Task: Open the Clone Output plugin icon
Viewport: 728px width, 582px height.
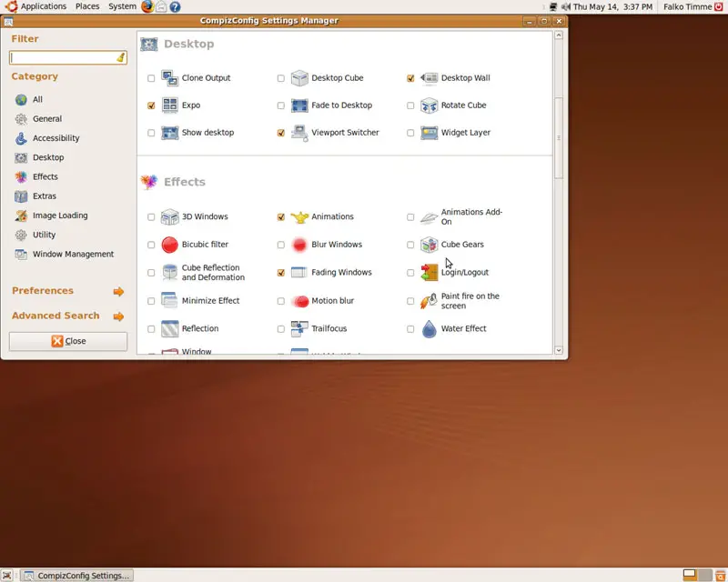Action: click(169, 78)
